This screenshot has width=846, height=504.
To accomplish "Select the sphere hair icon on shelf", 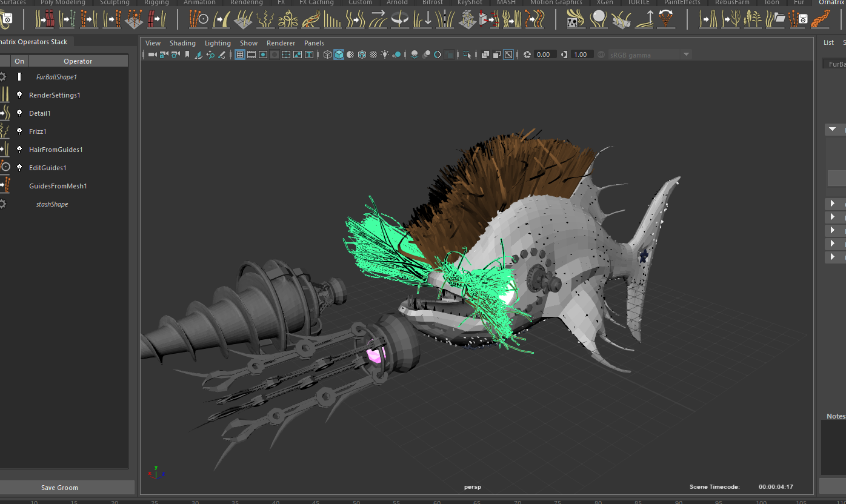I will point(599,19).
